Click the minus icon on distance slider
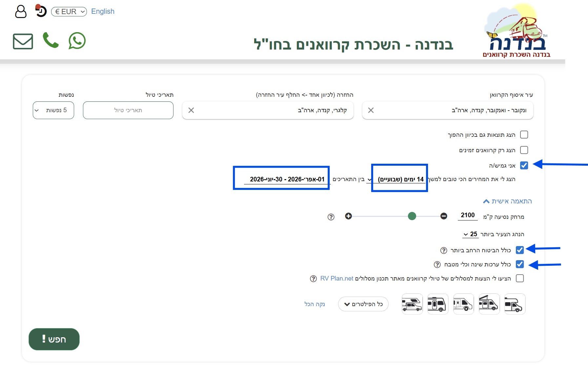Viewport: 588px width, 375px height. (444, 216)
